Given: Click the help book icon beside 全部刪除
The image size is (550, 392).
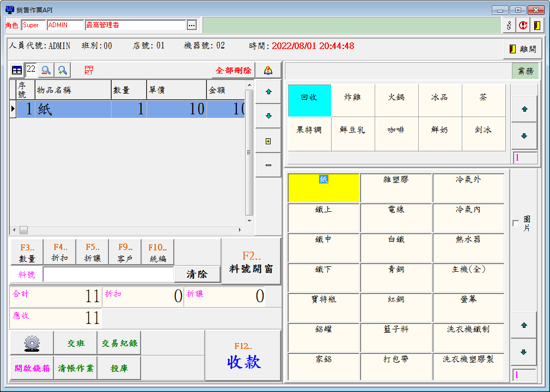Looking at the screenshot, I should point(268,70).
